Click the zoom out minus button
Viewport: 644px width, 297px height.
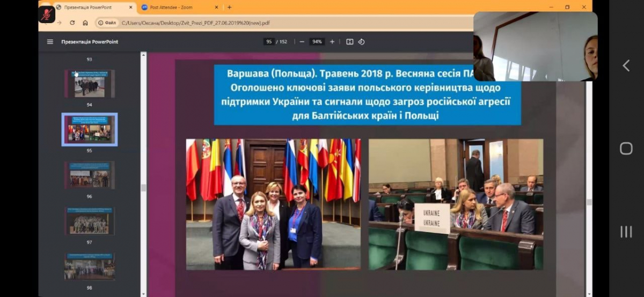(302, 42)
